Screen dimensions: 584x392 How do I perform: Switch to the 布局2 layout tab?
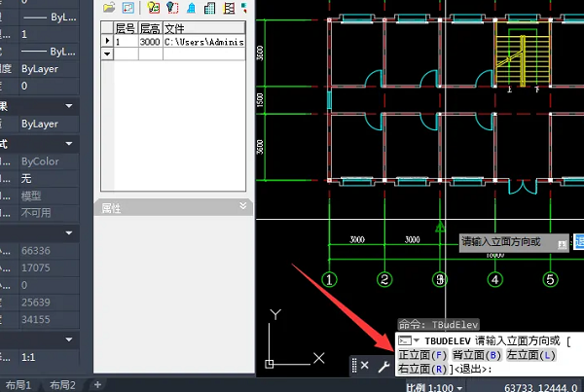tap(65, 385)
